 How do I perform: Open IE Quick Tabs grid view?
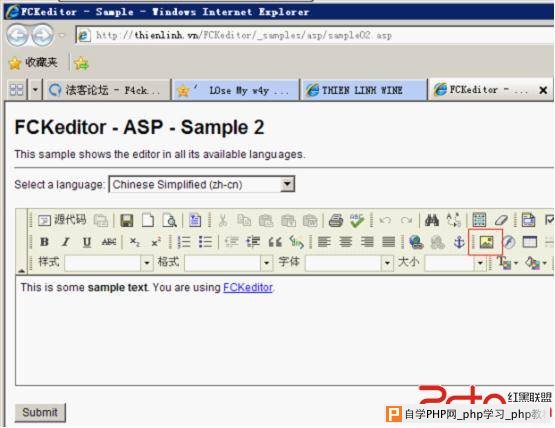coord(17,90)
